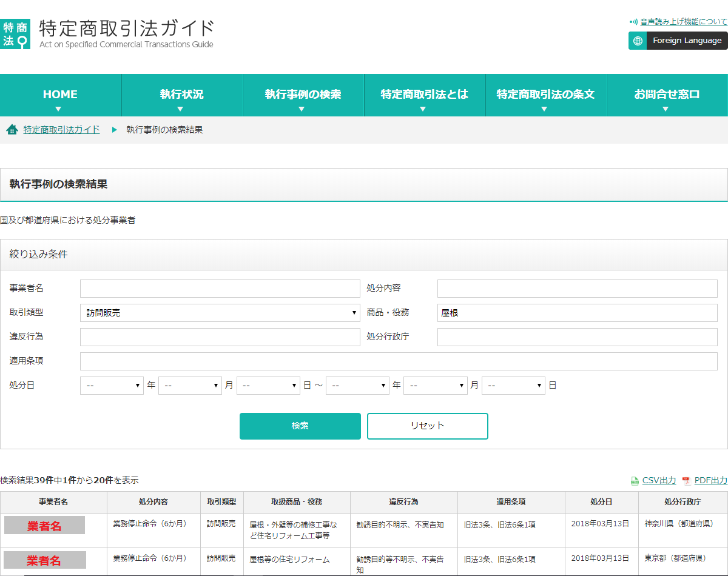Viewport: 728px width, 576px height.
Task: Click the Foreign Language button
Action: pyautogui.click(x=678, y=41)
